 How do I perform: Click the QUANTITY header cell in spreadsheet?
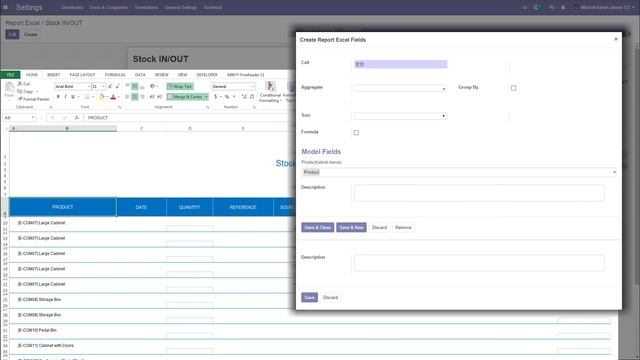[x=189, y=207]
